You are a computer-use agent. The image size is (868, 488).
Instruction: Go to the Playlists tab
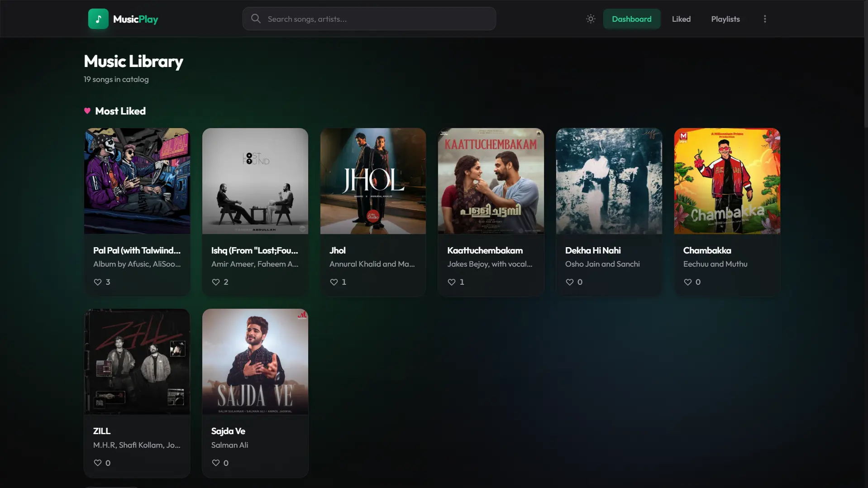[725, 19]
